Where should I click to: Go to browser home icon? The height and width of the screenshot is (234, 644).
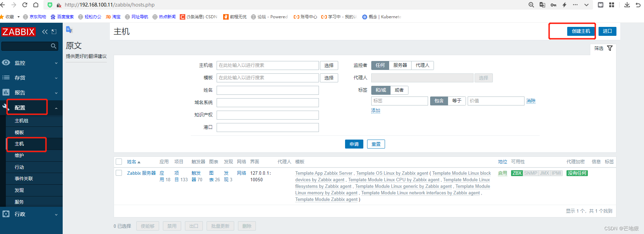coord(36,5)
